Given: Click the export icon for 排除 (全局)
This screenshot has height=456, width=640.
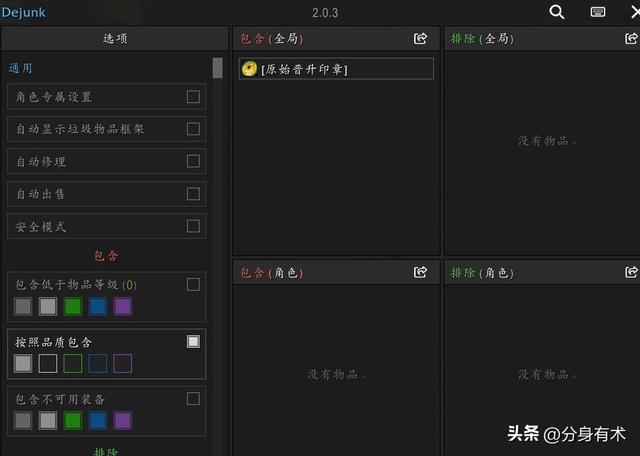Looking at the screenshot, I should coord(631,38).
